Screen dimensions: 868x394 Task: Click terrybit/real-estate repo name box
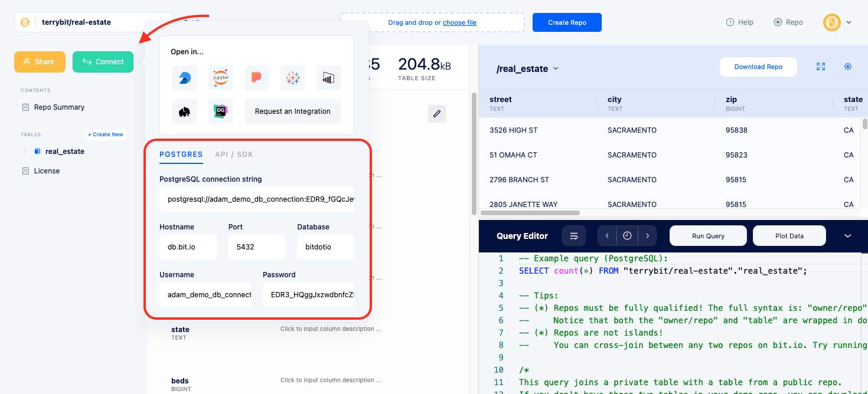pyautogui.click(x=94, y=22)
